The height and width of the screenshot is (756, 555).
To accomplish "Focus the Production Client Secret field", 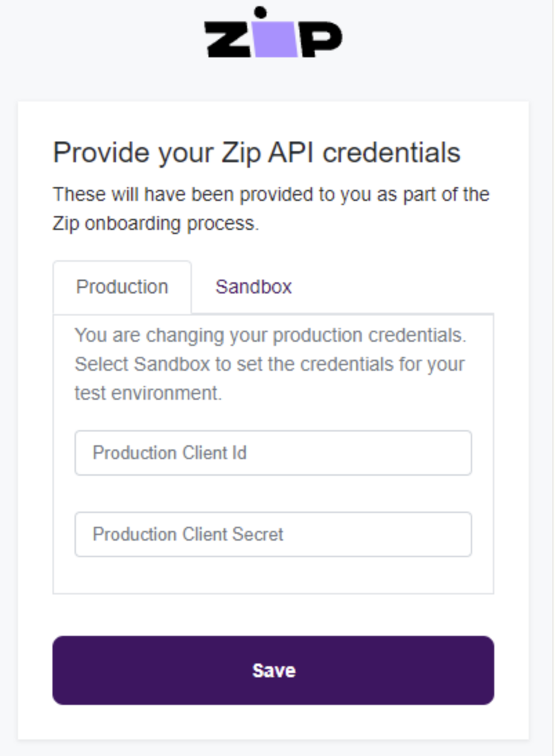I will (x=273, y=534).
